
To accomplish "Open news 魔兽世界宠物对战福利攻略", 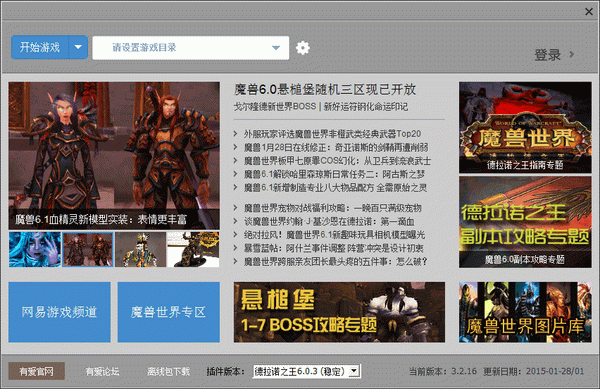I will 333,208.
